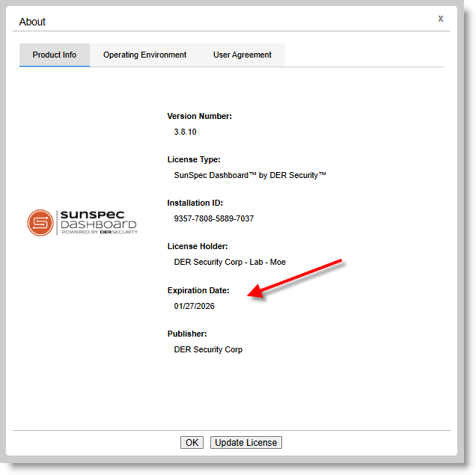
Task: Click the Expiration Date label
Action: 198,290
